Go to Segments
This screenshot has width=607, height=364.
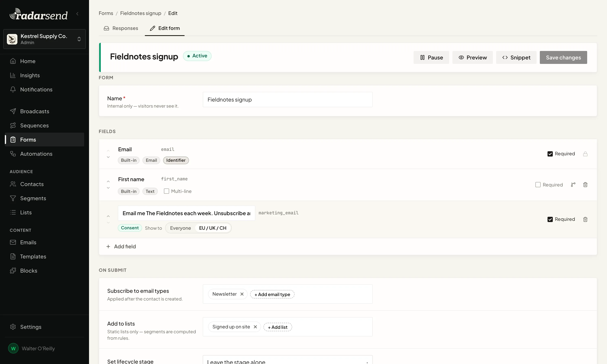(44, 198)
